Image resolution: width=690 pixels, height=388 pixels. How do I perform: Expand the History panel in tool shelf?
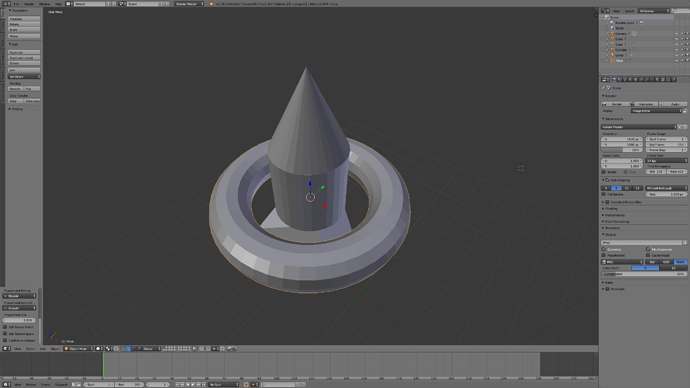point(16,109)
